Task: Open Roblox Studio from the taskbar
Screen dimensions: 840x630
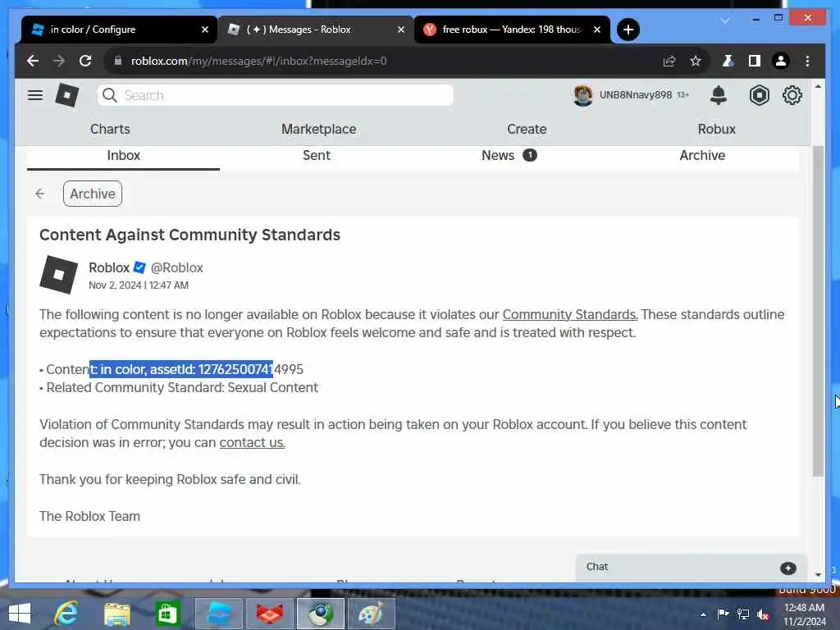Action: coord(218,614)
